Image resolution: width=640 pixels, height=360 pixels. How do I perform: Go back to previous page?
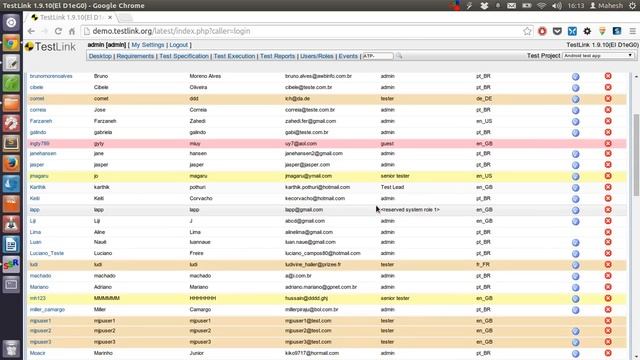31,31
